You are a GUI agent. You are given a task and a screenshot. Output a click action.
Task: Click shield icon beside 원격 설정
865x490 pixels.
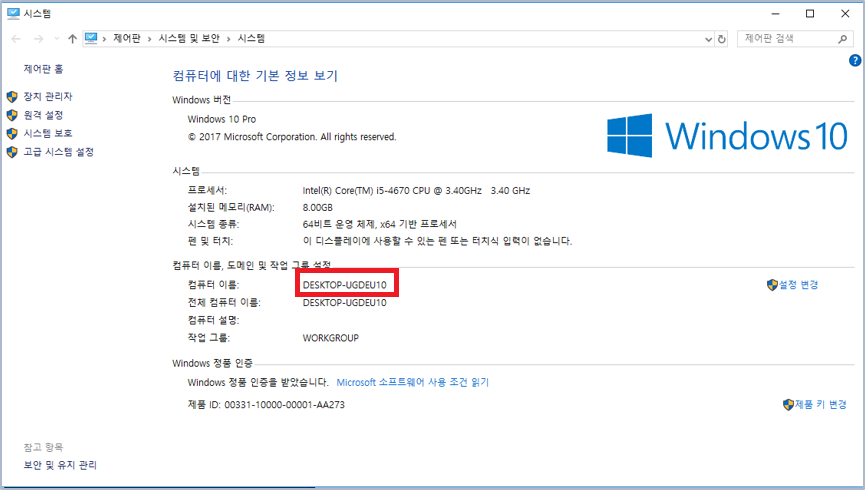click(x=12, y=115)
